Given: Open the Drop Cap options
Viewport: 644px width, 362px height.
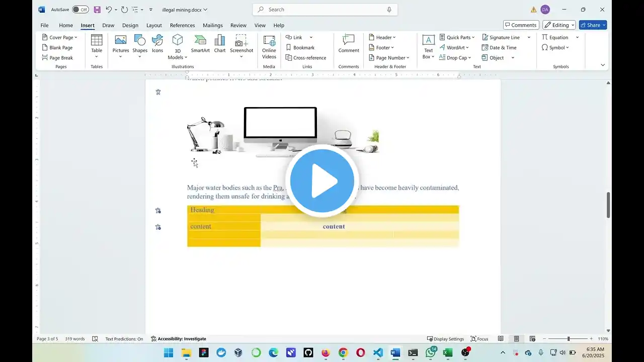Looking at the screenshot, I should tap(455, 57).
